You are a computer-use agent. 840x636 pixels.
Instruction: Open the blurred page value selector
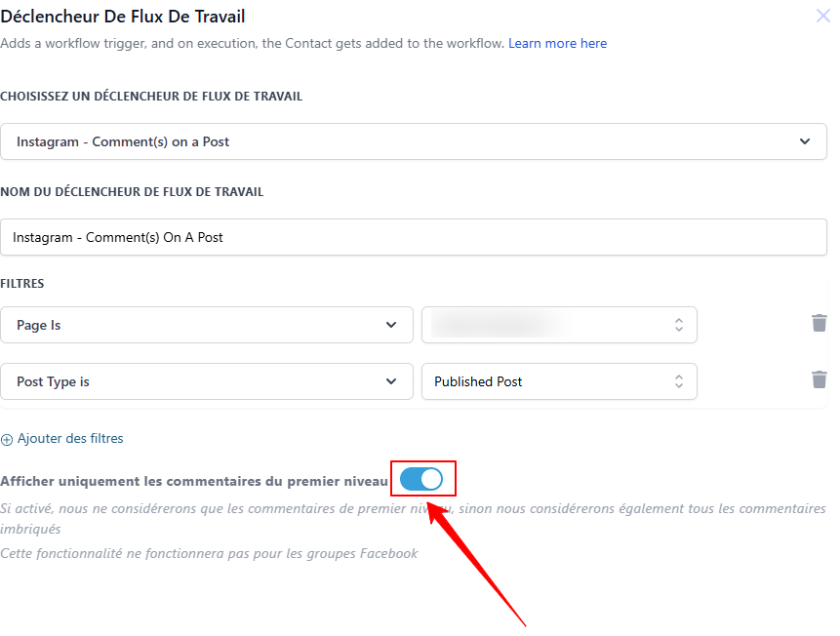point(559,325)
